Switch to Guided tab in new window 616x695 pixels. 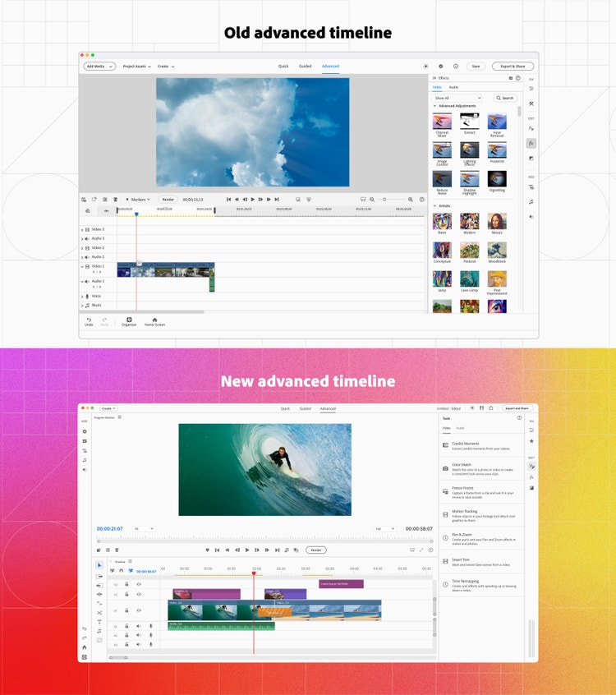(305, 408)
